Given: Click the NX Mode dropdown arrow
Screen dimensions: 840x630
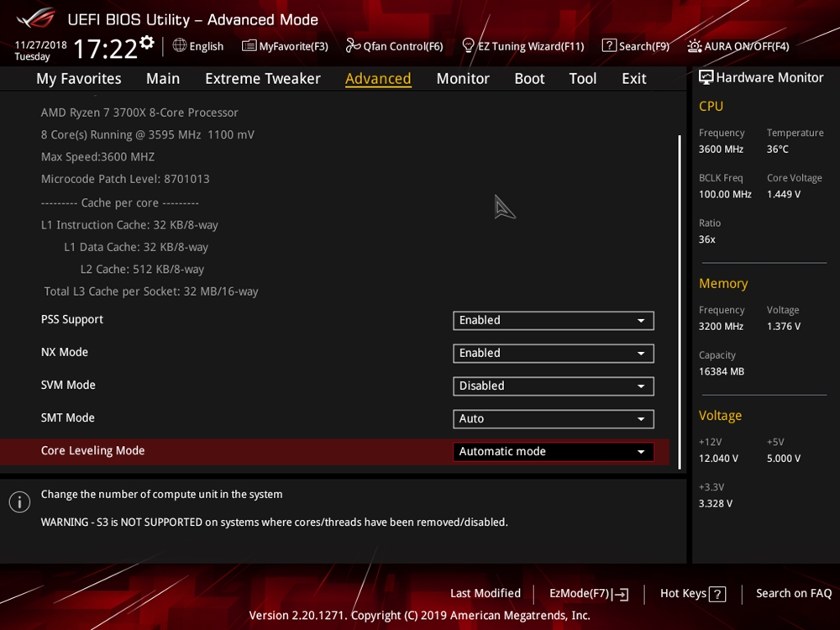Looking at the screenshot, I should click(641, 353).
